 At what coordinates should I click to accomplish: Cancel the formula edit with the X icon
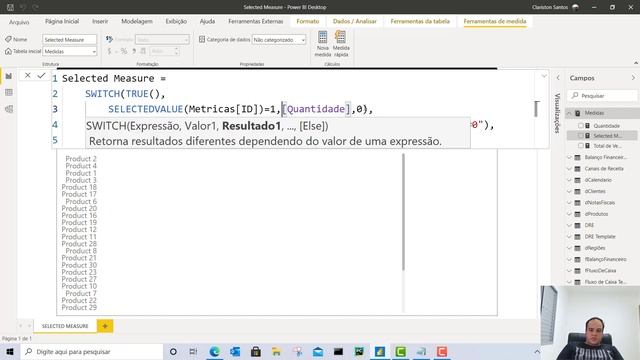pyautogui.click(x=27, y=76)
